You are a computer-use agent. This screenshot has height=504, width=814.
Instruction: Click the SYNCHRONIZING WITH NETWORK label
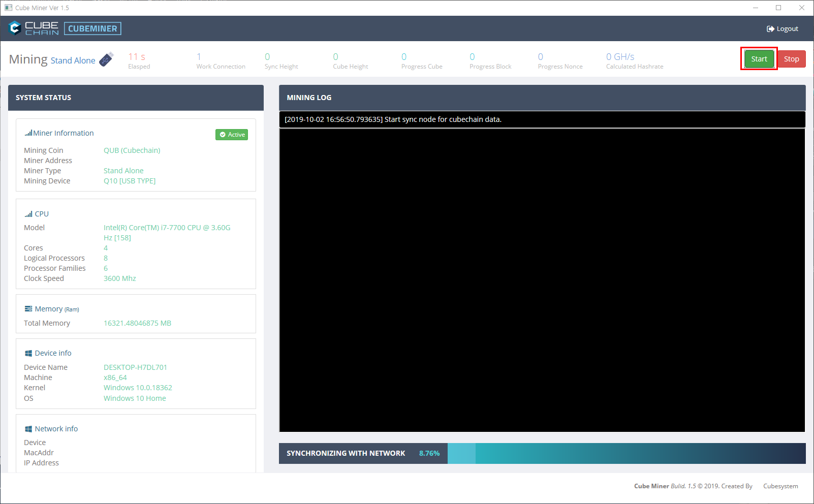pos(346,453)
